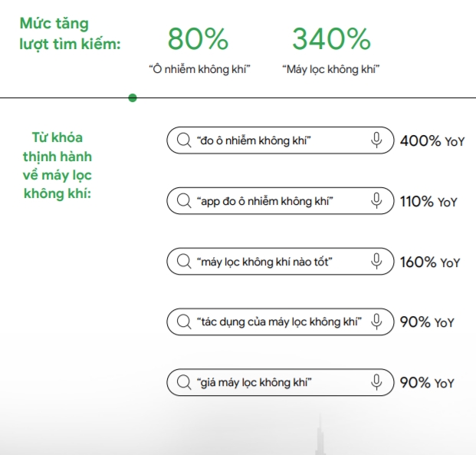The height and width of the screenshot is (455, 476).
Task: Click the 340% search increase figure
Action: coord(331,38)
